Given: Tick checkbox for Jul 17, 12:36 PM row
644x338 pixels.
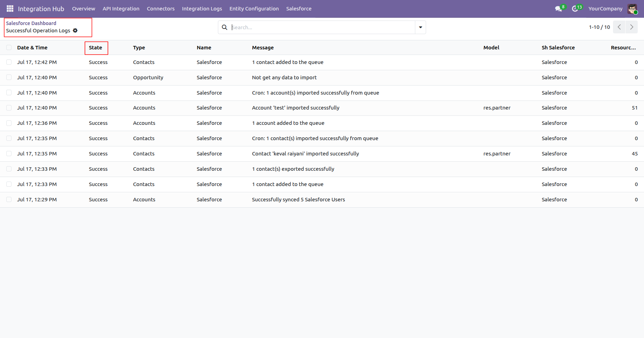Looking at the screenshot, I should coord(9,123).
